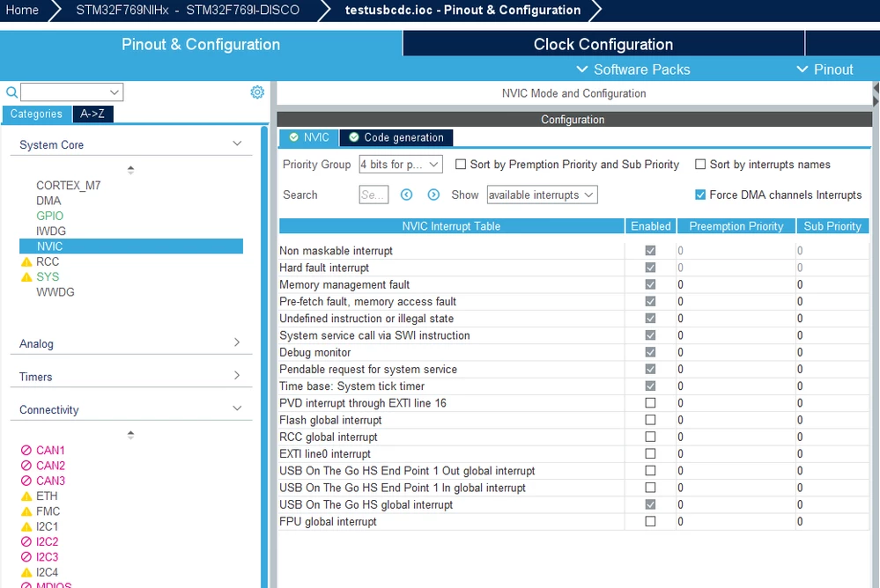Go to next search result arrow

433,195
